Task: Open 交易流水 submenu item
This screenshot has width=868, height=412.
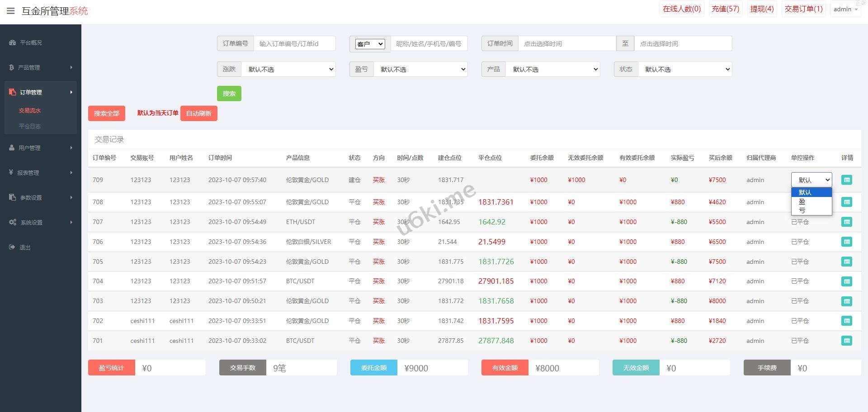Action: tap(30, 110)
